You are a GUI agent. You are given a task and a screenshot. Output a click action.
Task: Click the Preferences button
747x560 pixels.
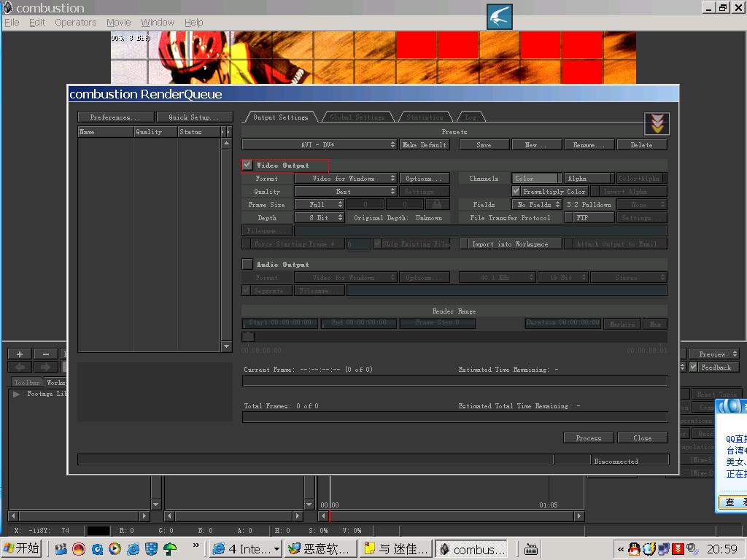(x=116, y=117)
